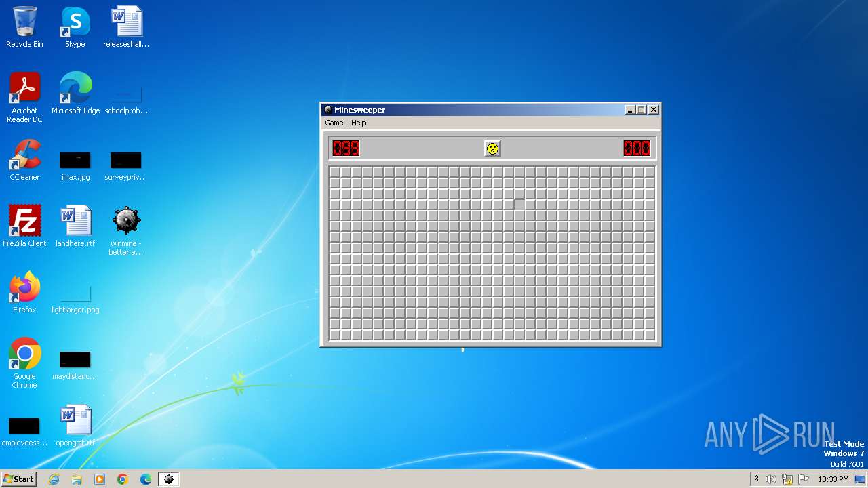868x488 pixels.
Task: Select the releaseshall document icon
Action: tap(126, 28)
